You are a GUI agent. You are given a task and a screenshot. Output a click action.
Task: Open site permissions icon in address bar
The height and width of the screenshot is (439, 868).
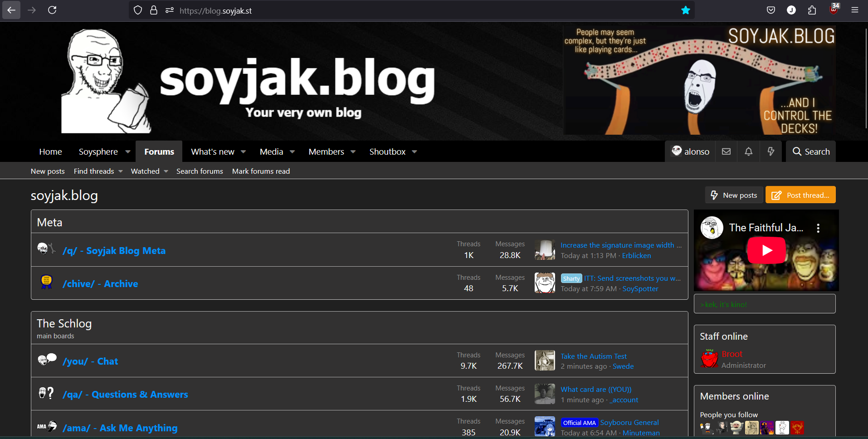coord(170,10)
